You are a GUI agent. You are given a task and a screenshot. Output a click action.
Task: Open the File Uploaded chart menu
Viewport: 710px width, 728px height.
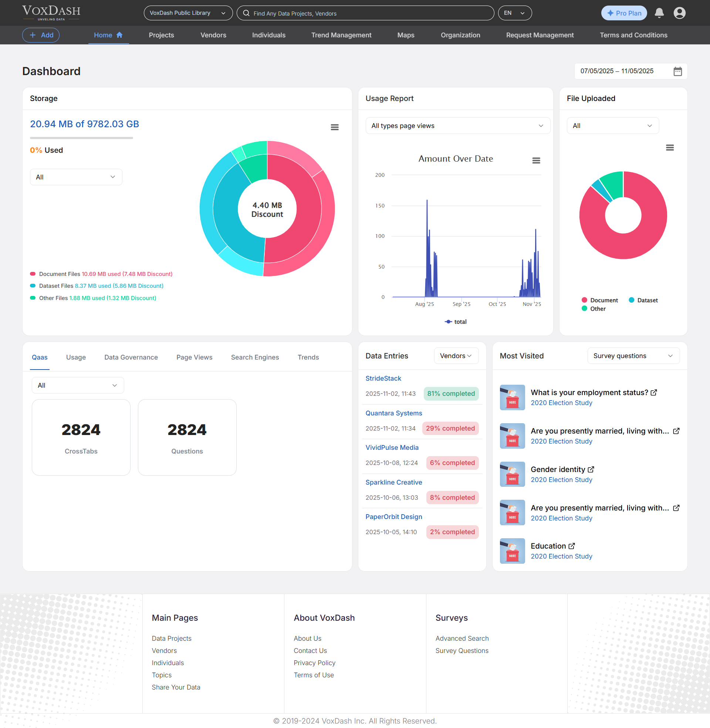[x=670, y=148]
